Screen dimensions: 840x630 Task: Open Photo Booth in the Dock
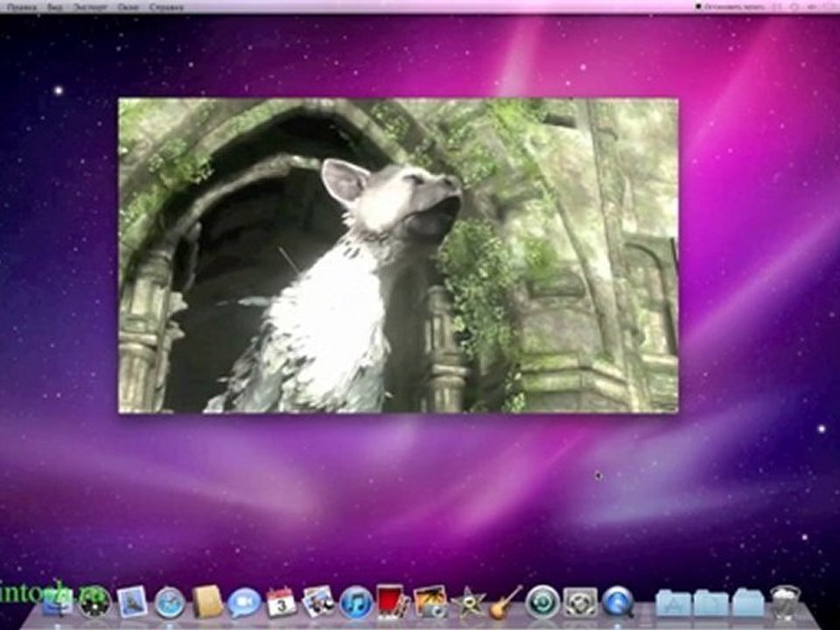[x=393, y=601]
